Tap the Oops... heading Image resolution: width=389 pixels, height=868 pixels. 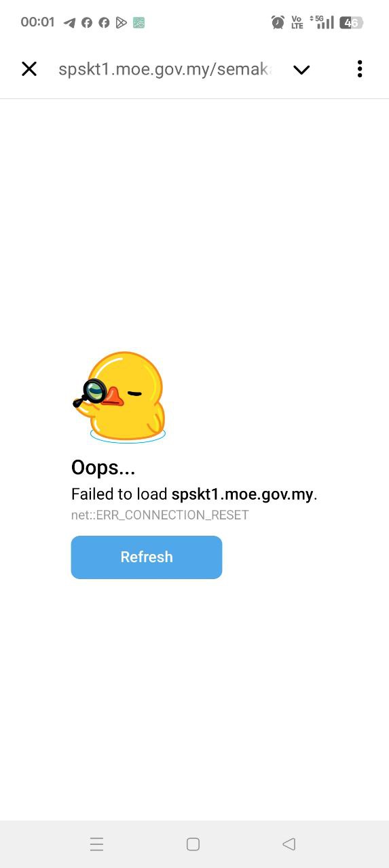[103, 467]
